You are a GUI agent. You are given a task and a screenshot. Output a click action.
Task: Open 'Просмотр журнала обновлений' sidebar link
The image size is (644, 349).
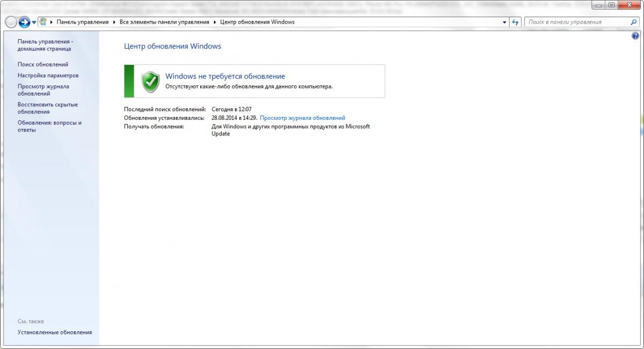pos(43,90)
